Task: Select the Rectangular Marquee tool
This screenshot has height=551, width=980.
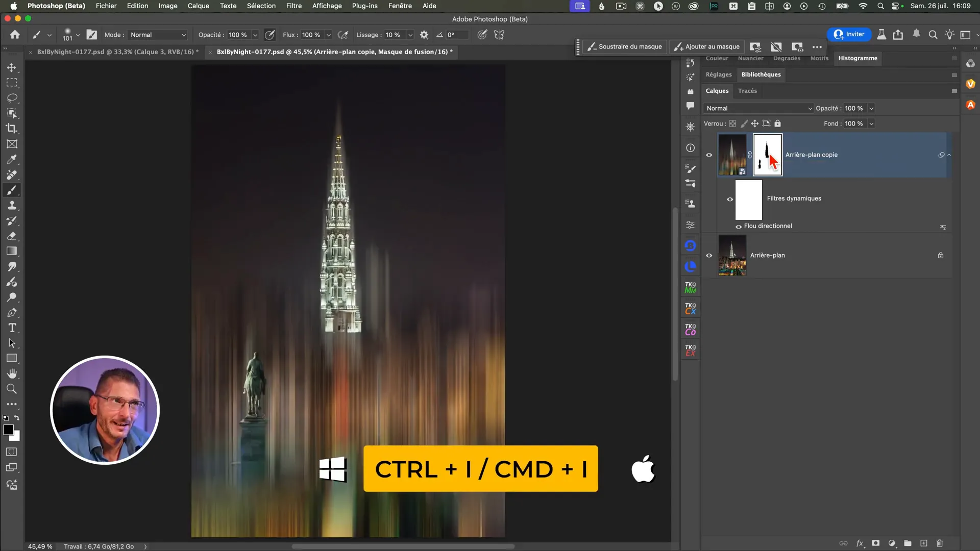Action: [x=12, y=83]
